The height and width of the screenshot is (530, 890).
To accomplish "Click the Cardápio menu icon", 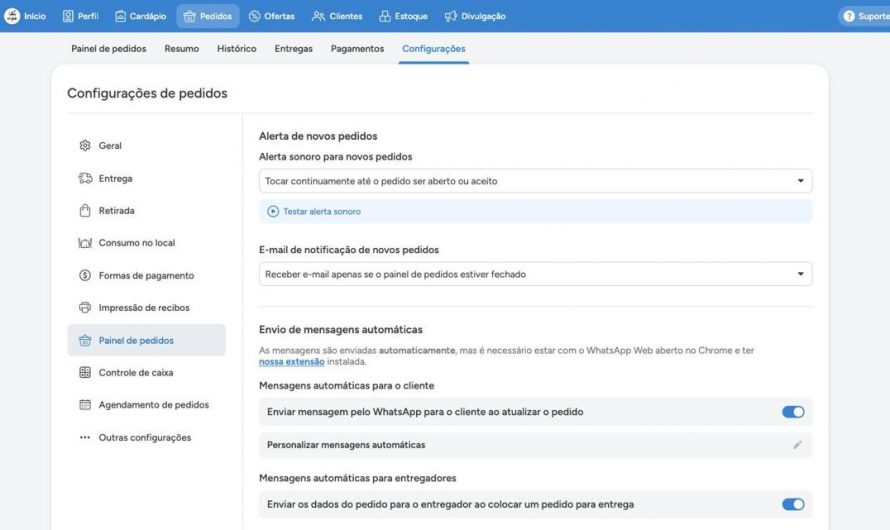I will (x=120, y=16).
